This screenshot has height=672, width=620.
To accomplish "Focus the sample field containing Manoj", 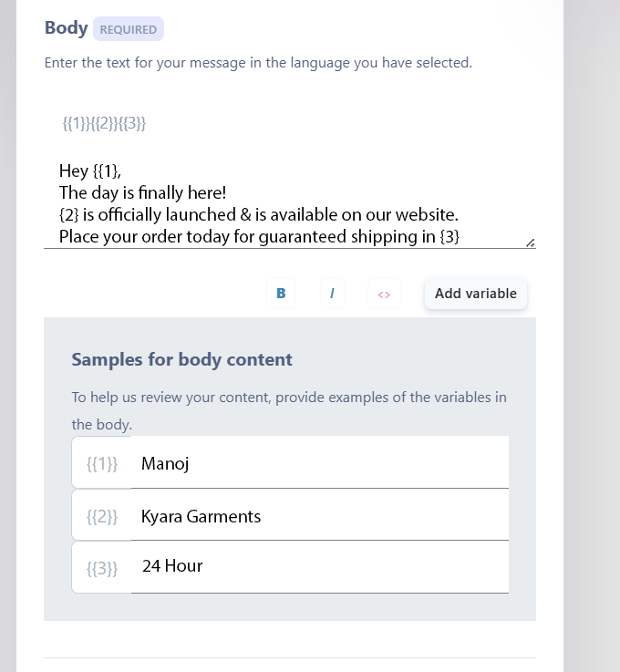I will pos(319,463).
